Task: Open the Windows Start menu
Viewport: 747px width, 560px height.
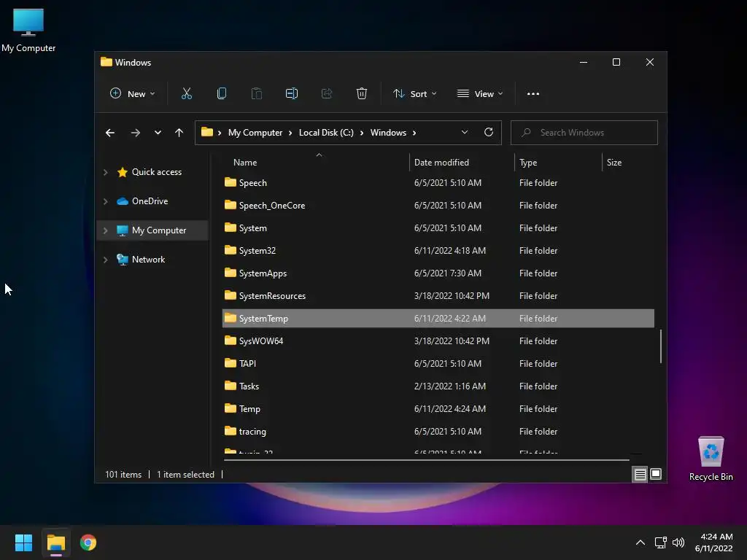Action: [23, 542]
